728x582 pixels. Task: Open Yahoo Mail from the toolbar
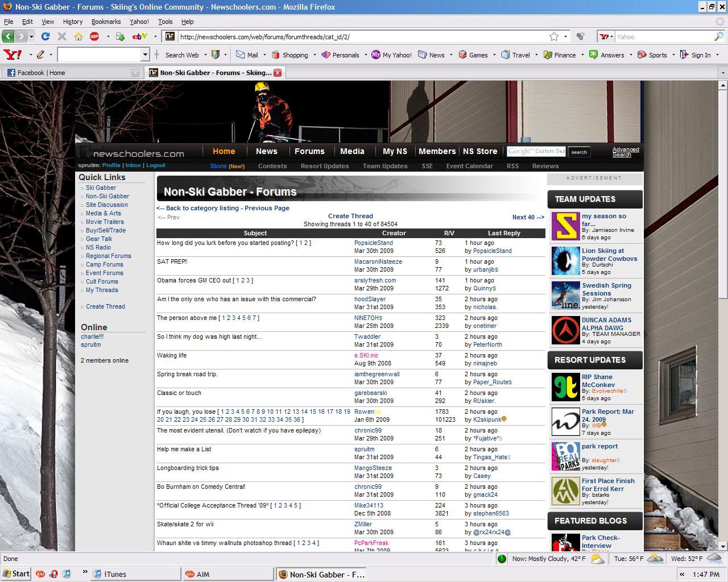[247, 55]
